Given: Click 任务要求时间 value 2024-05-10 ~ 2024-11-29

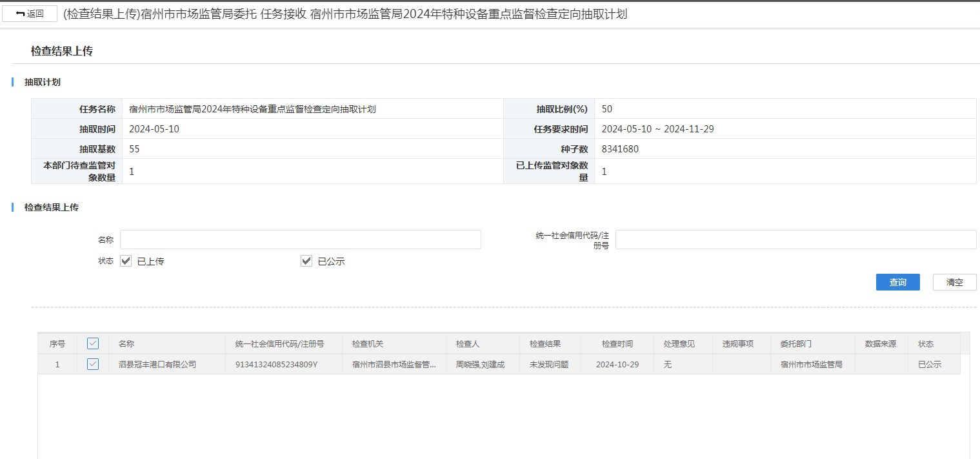Looking at the screenshot, I should pyautogui.click(x=657, y=129).
